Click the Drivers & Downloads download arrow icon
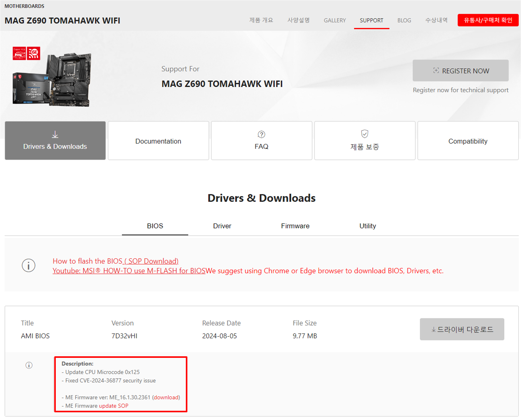Image resolution: width=521 pixels, height=420 pixels. pyautogui.click(x=55, y=134)
